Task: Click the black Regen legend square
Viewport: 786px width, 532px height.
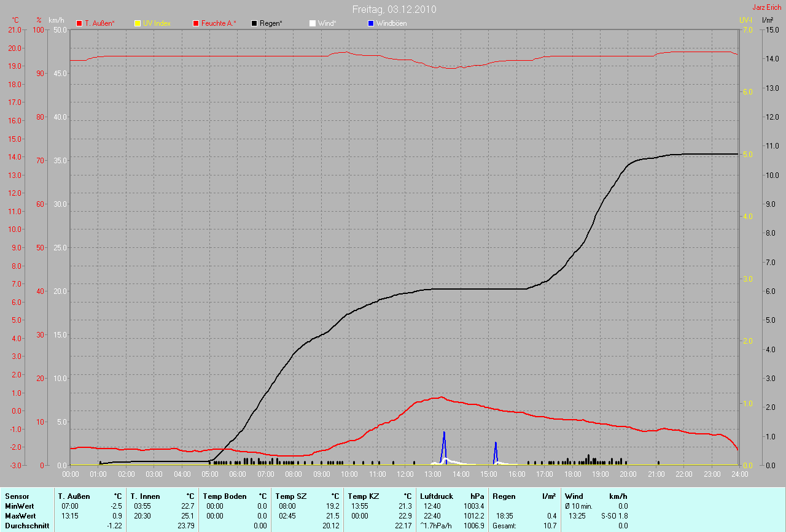Action: pos(255,23)
